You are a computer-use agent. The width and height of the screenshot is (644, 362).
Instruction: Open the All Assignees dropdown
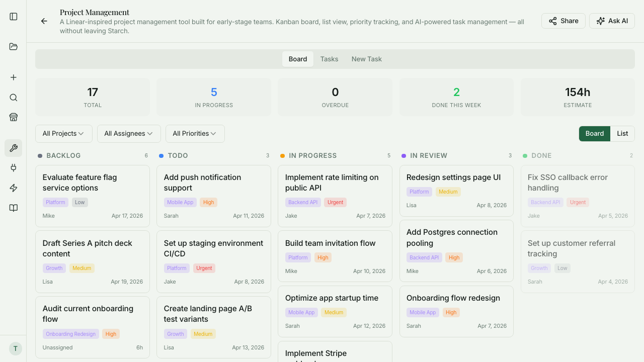point(129,133)
